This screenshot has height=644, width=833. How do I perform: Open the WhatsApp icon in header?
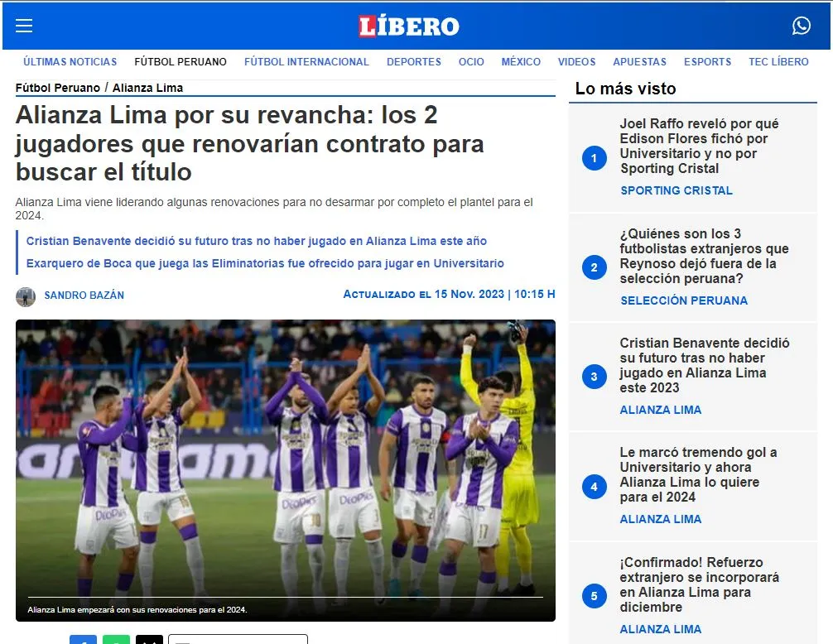(801, 26)
